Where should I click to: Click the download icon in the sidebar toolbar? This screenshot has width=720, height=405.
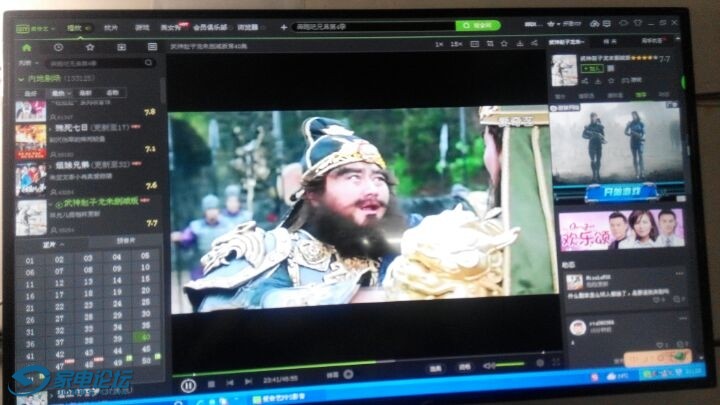(x=122, y=47)
